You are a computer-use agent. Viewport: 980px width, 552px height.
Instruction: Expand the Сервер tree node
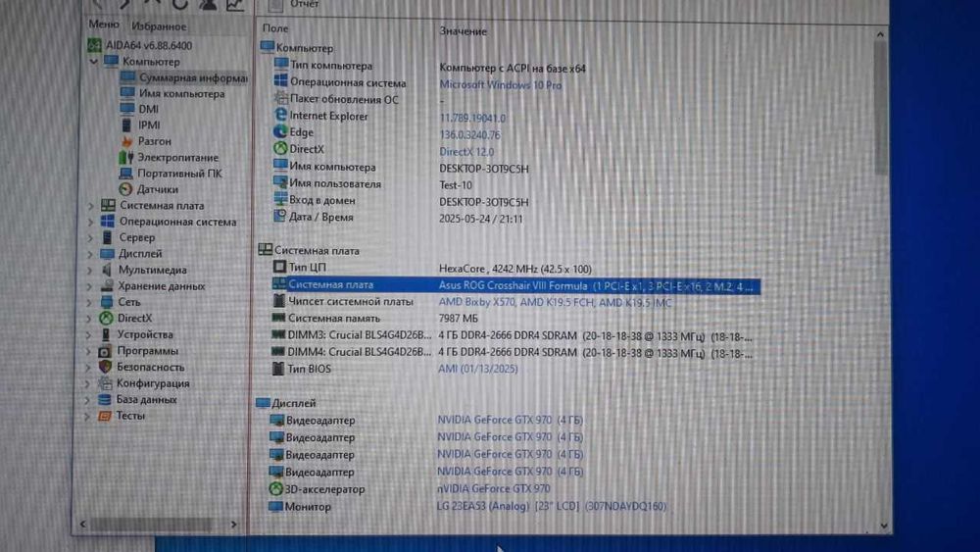point(90,237)
